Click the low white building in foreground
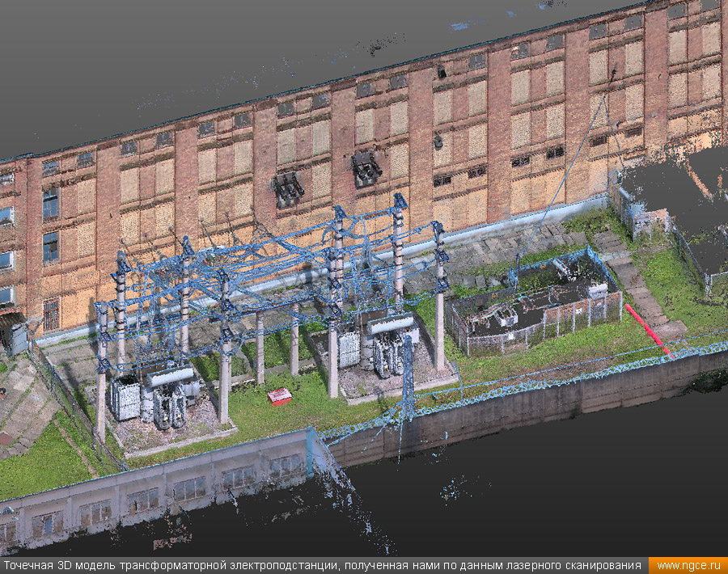This screenshot has height=574, width=728. pos(162,485)
